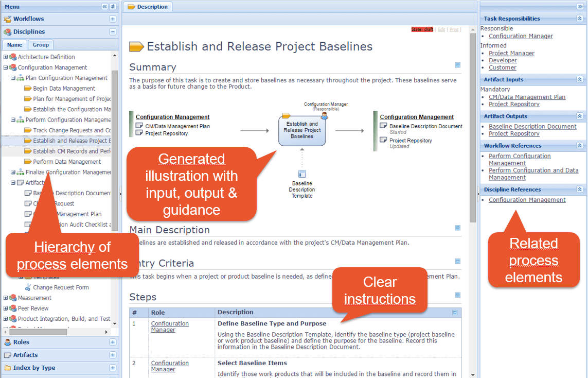Open Customer informed link

point(502,67)
